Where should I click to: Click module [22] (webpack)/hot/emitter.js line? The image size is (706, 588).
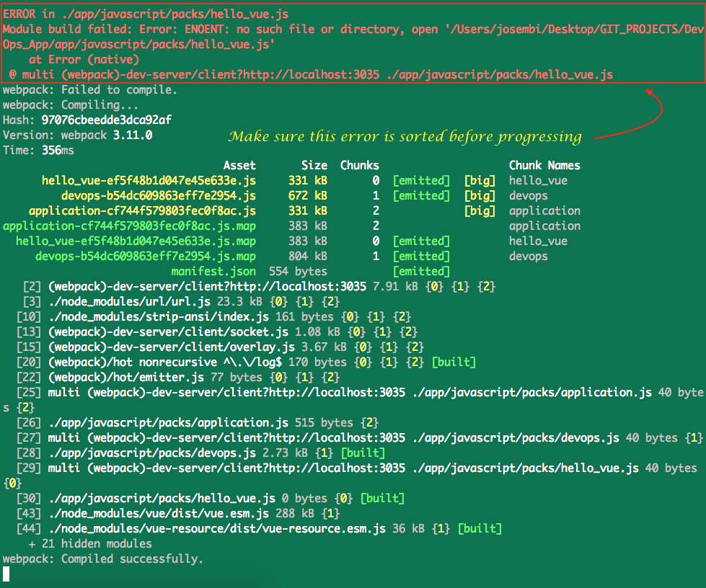178,377
